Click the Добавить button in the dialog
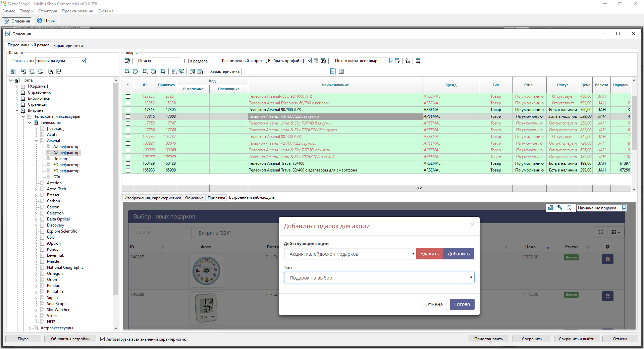Viewport: 644px width, 349px height. coord(459,254)
